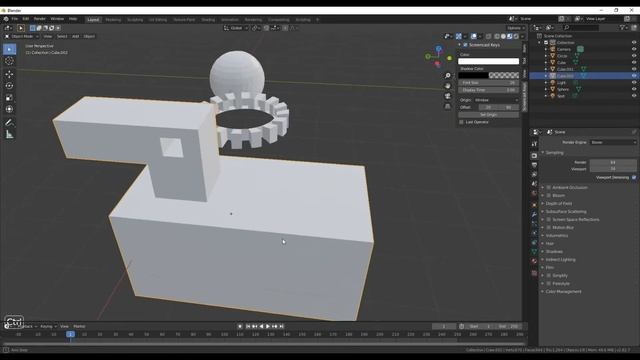This screenshot has height=360, width=640.
Task: Enable solid viewport shading mode
Action: pos(503,36)
